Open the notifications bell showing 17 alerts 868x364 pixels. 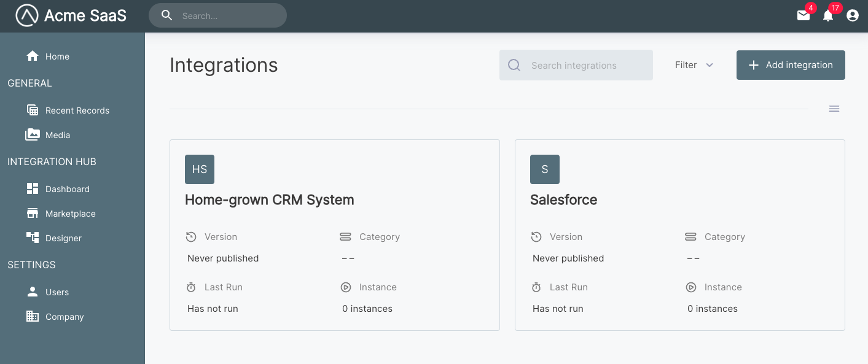[827, 16]
